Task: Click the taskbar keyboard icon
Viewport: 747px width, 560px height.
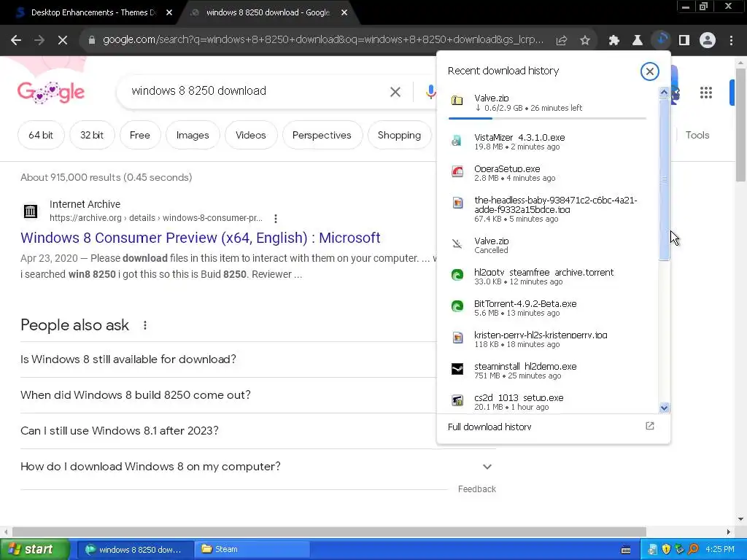Action: 626,550
